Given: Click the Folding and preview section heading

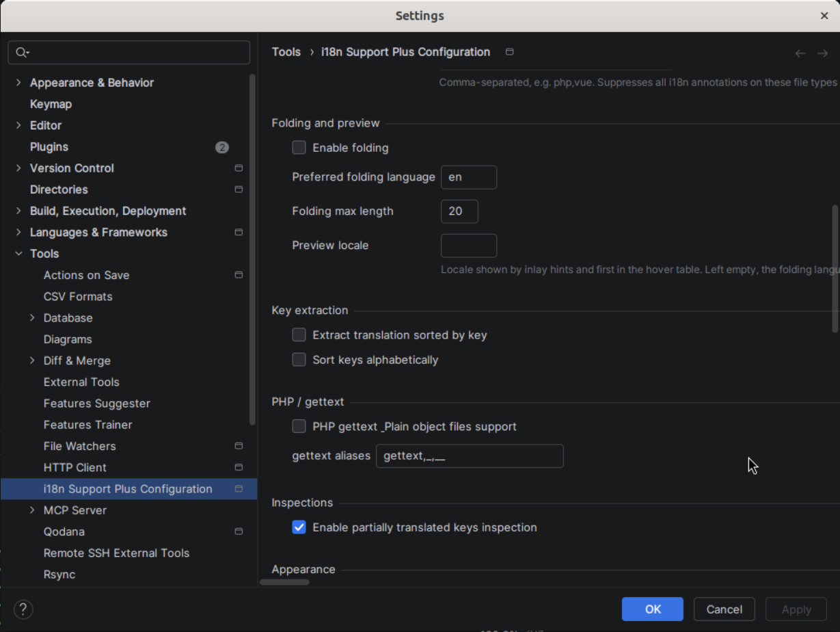Looking at the screenshot, I should coord(325,123).
